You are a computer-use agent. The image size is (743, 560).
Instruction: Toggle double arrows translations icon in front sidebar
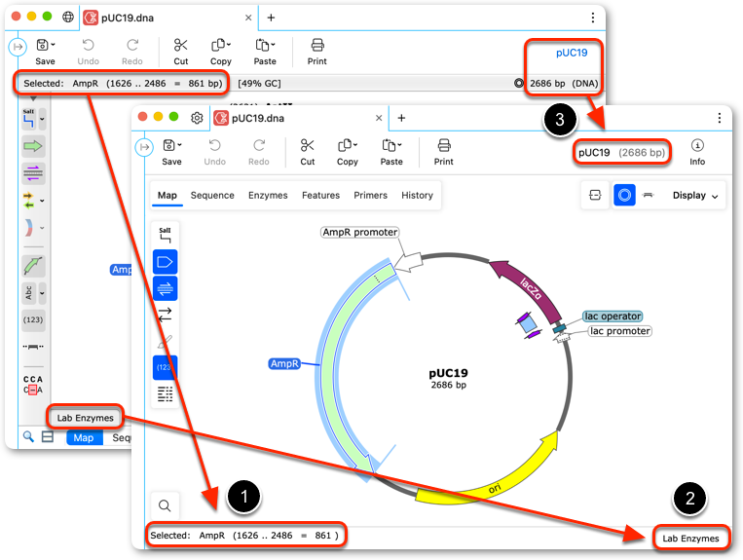coord(165,315)
